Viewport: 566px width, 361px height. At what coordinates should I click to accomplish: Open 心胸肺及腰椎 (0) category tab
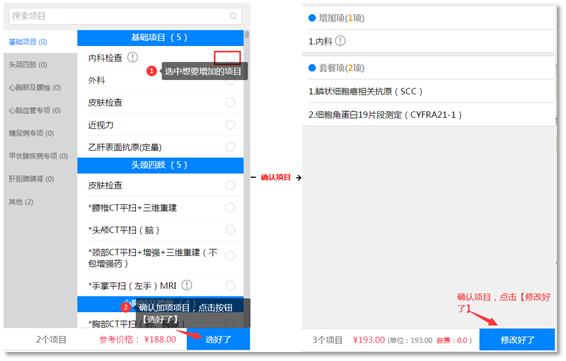[x=40, y=87]
